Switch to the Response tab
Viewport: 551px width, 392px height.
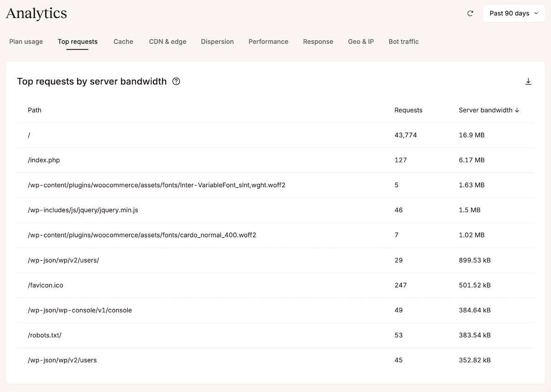pos(318,42)
